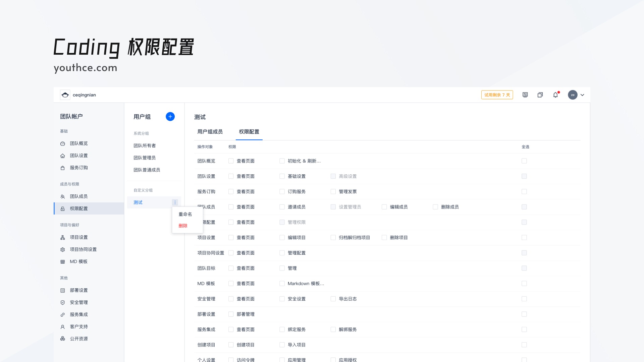Click the ceqingnian team logo menu
This screenshot has width=644, height=362.
click(x=65, y=95)
